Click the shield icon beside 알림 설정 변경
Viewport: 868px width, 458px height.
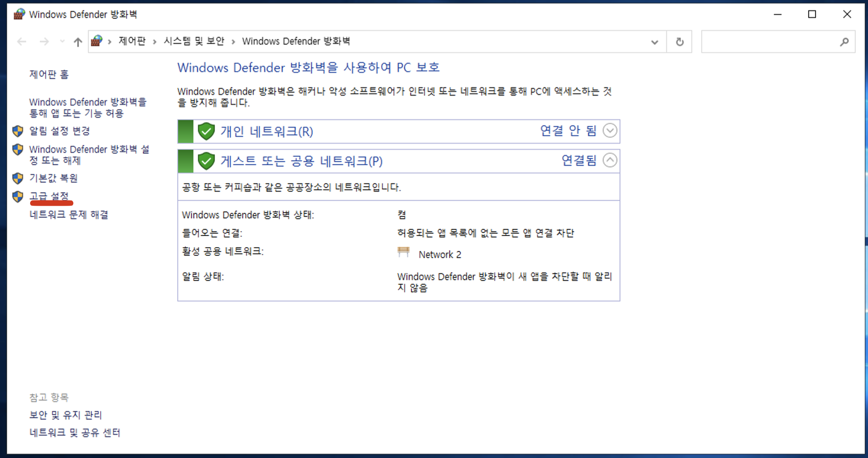pyautogui.click(x=18, y=131)
